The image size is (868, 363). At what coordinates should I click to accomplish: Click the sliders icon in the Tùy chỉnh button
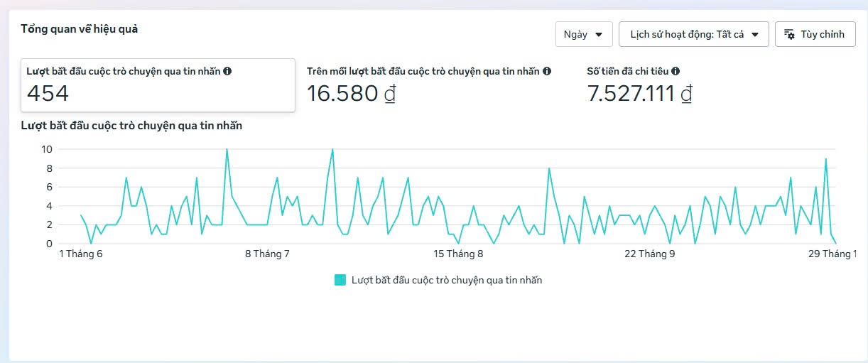(x=789, y=34)
